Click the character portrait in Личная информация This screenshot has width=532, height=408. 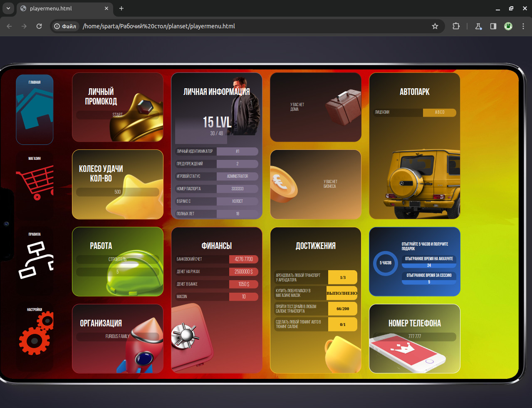pos(245,106)
